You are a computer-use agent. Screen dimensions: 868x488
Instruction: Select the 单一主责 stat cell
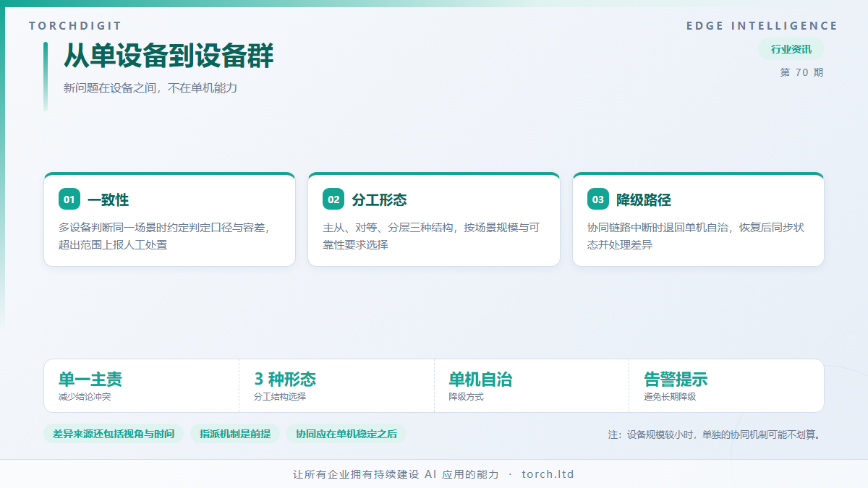[x=142, y=386]
